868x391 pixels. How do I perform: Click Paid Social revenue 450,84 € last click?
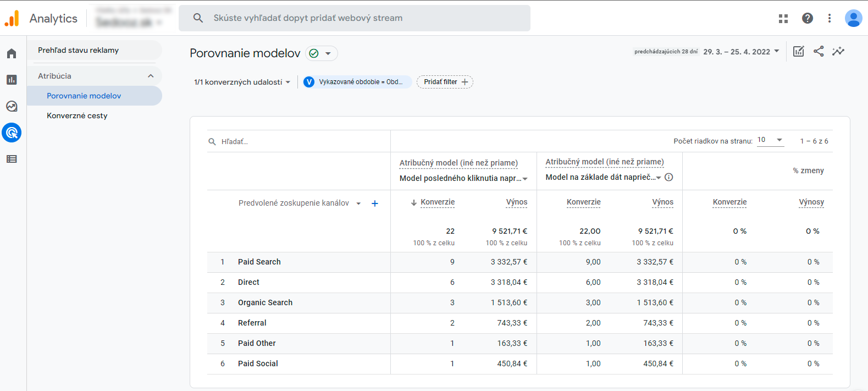(x=512, y=364)
